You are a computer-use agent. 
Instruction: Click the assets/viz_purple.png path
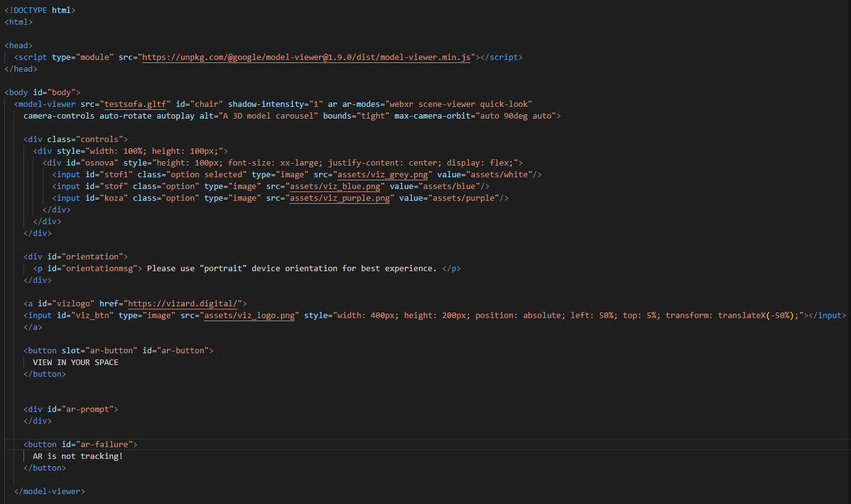pyautogui.click(x=340, y=198)
